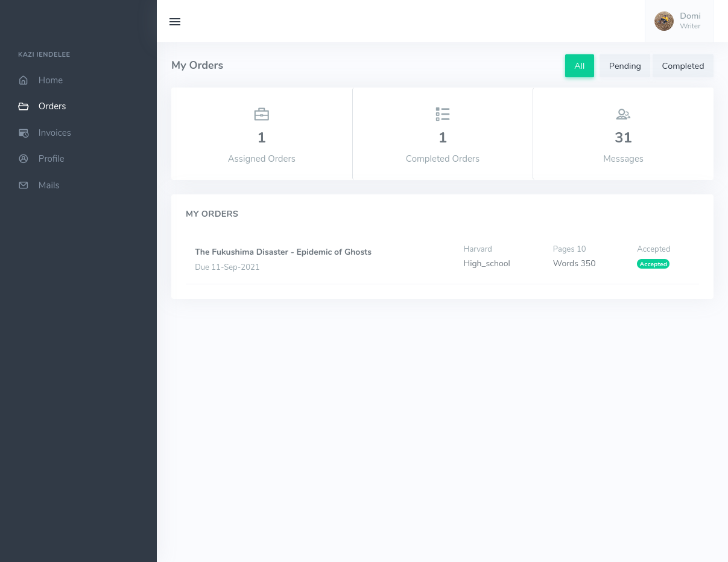Click the green Accepted status badge
The image size is (728, 562).
coord(653,264)
